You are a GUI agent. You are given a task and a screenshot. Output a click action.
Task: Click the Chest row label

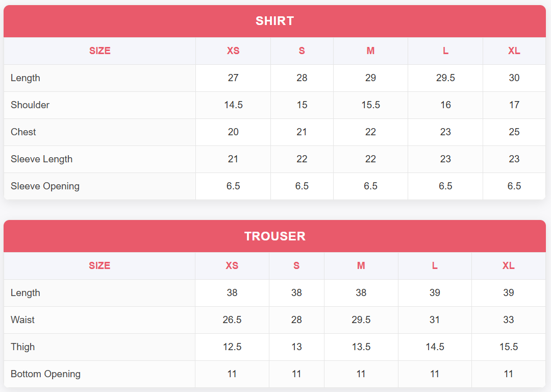23,132
